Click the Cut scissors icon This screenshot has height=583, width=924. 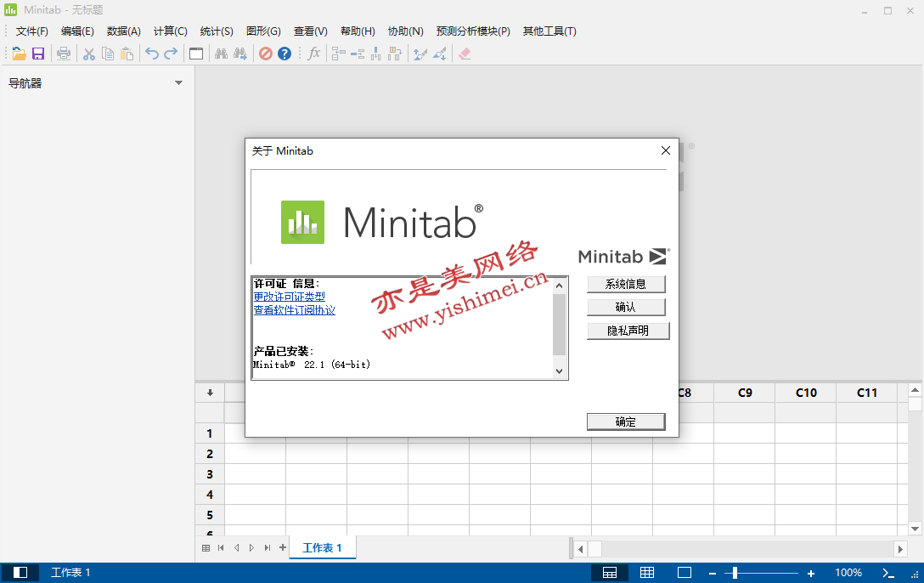[x=89, y=54]
